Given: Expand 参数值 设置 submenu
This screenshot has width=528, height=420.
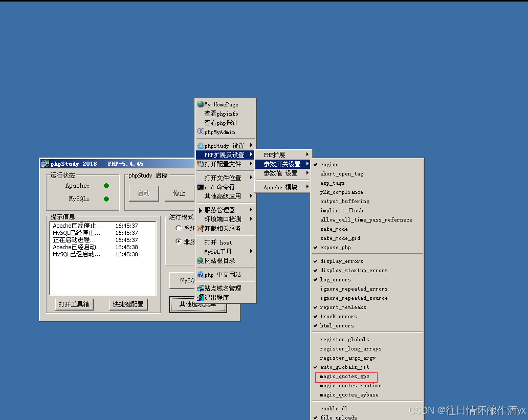Looking at the screenshot, I should 283,173.
